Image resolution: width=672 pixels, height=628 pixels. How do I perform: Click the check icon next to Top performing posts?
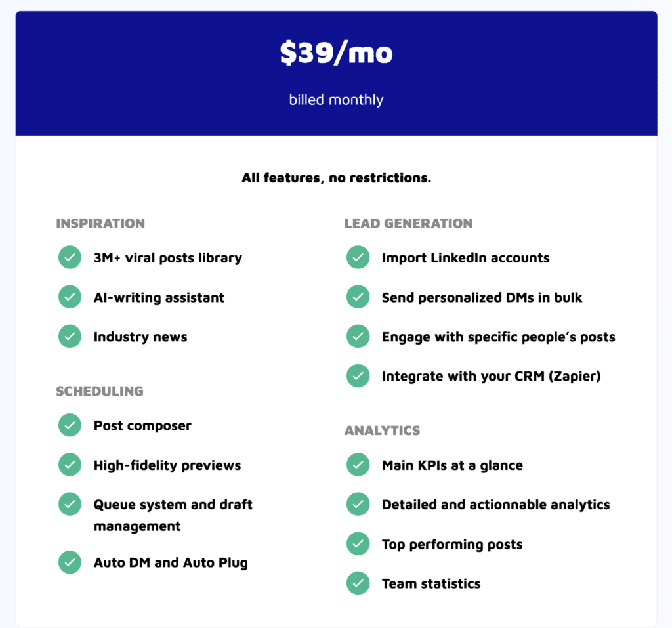click(358, 543)
